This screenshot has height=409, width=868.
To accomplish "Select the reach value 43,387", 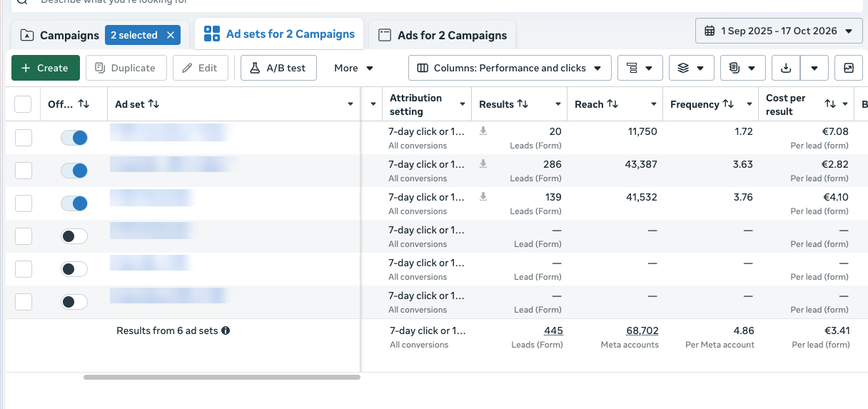I will coord(642,164).
